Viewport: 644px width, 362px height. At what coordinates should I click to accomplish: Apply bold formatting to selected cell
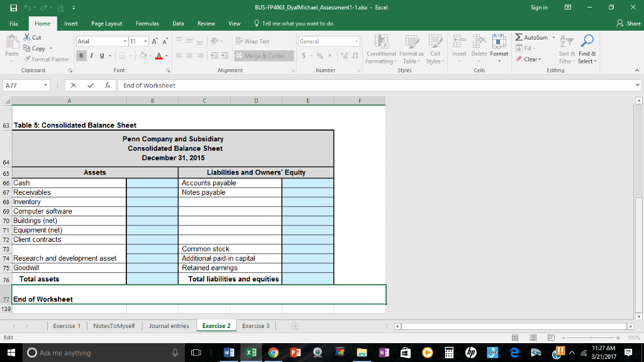(81, 55)
